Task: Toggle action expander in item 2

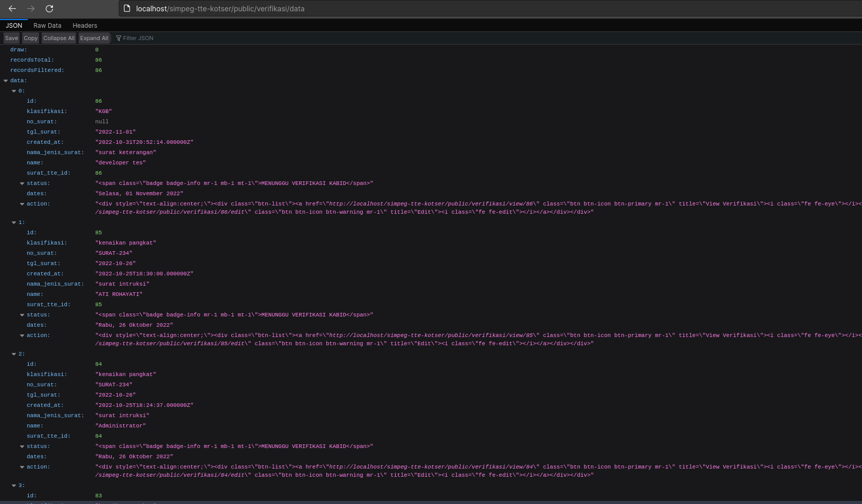Action: click(22, 467)
